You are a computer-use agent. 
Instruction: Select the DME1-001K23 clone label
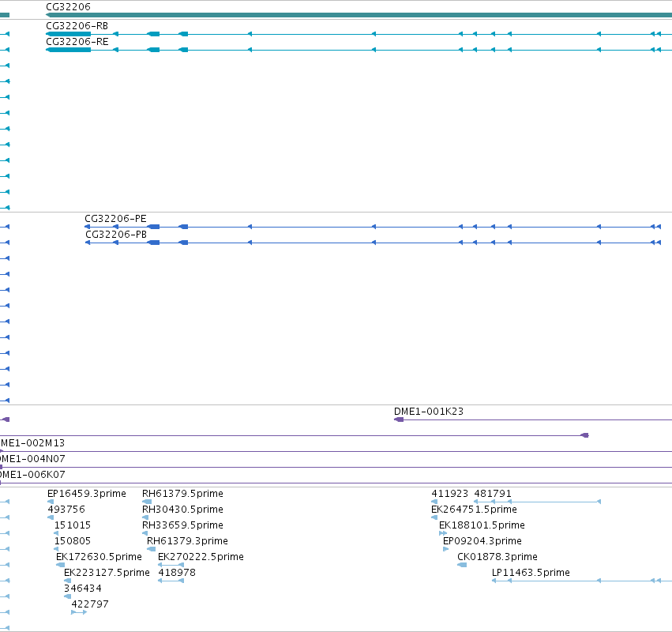(x=429, y=412)
